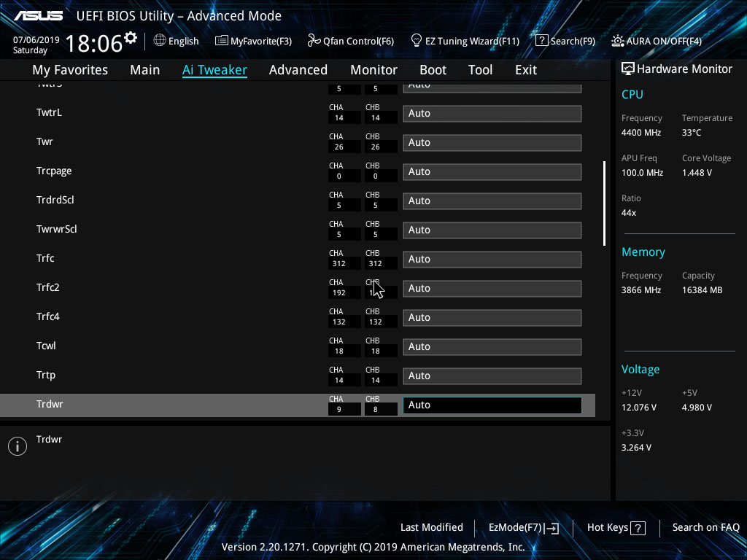Select the Trtp setting label
The width and height of the screenshot is (747, 560).
pos(46,375)
